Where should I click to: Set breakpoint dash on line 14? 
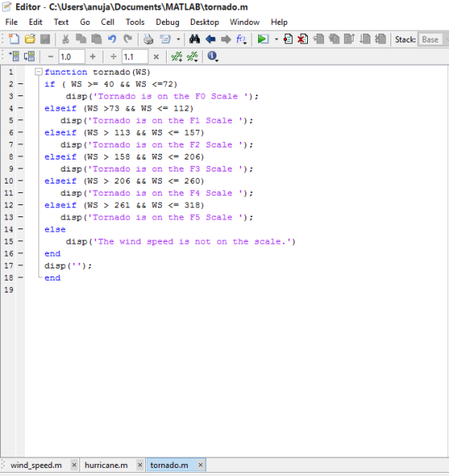(20, 229)
